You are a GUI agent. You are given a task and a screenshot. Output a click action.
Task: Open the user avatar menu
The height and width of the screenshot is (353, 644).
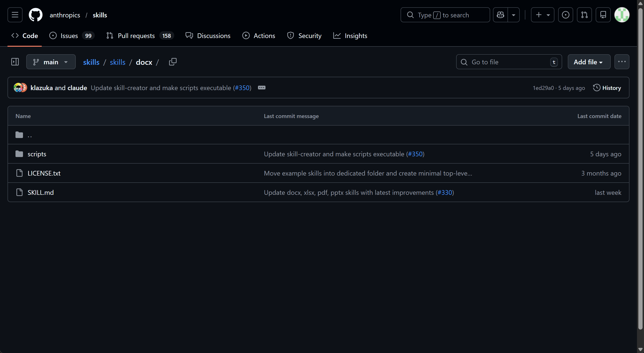pyautogui.click(x=622, y=15)
